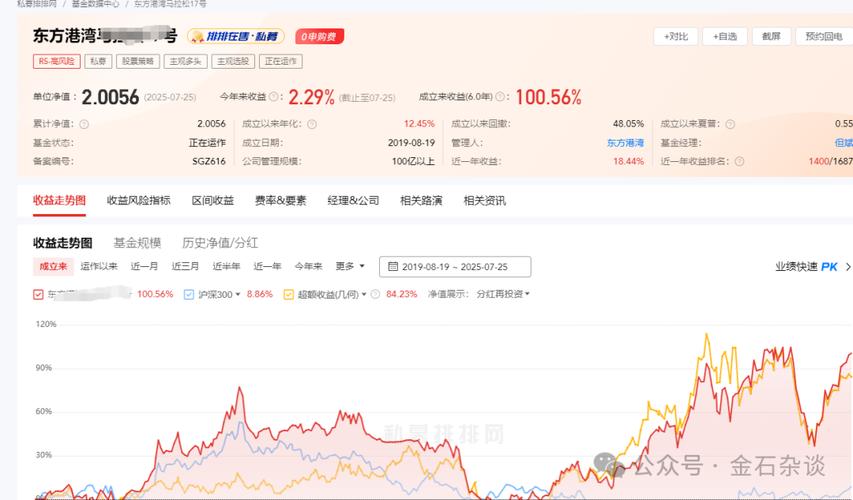Click the 近一年收益排名 info icon
This screenshot has height=500, width=853.
[x=739, y=162]
